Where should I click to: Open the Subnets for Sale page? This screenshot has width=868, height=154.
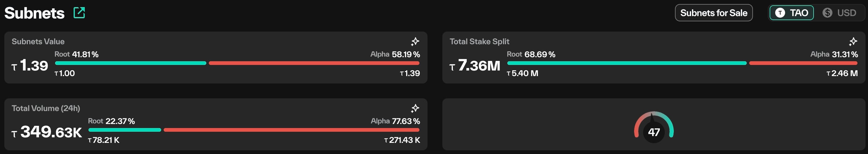(714, 13)
